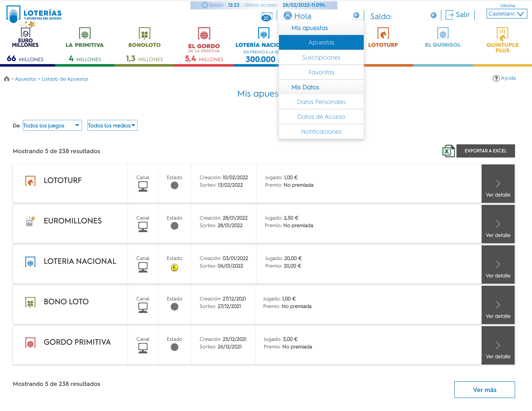Open the Todos los medios dropdown
Image resolution: width=532 pixels, height=411 pixels.
point(112,125)
